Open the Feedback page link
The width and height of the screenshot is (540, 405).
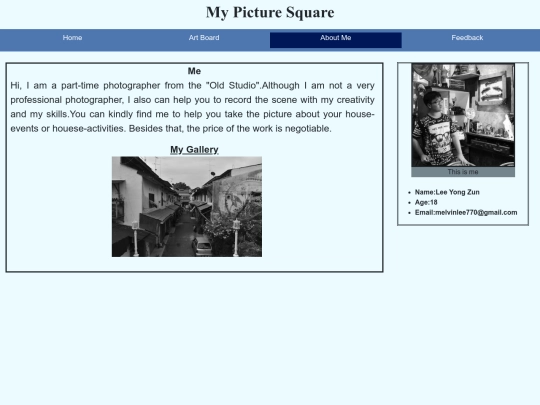pyautogui.click(x=467, y=38)
